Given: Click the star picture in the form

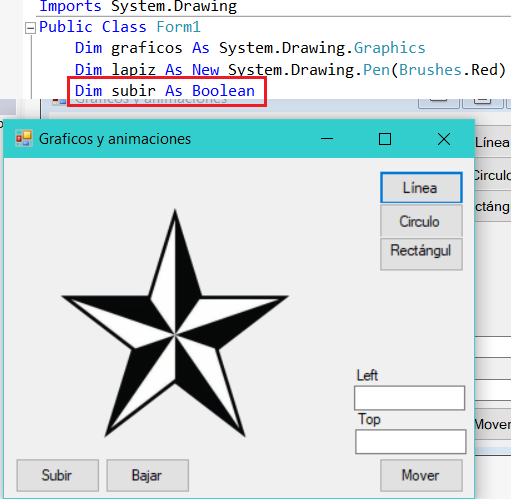Looking at the screenshot, I should (x=175, y=323).
